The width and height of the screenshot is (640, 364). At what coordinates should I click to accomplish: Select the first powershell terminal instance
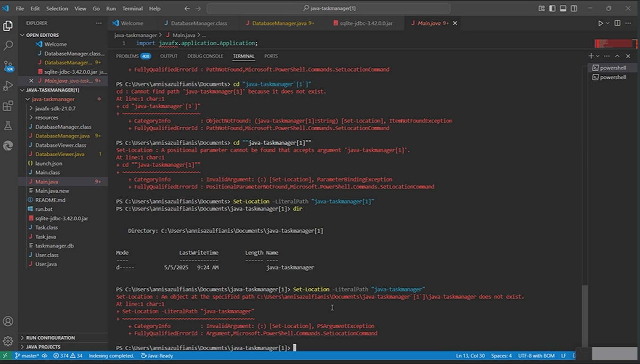pos(613,68)
